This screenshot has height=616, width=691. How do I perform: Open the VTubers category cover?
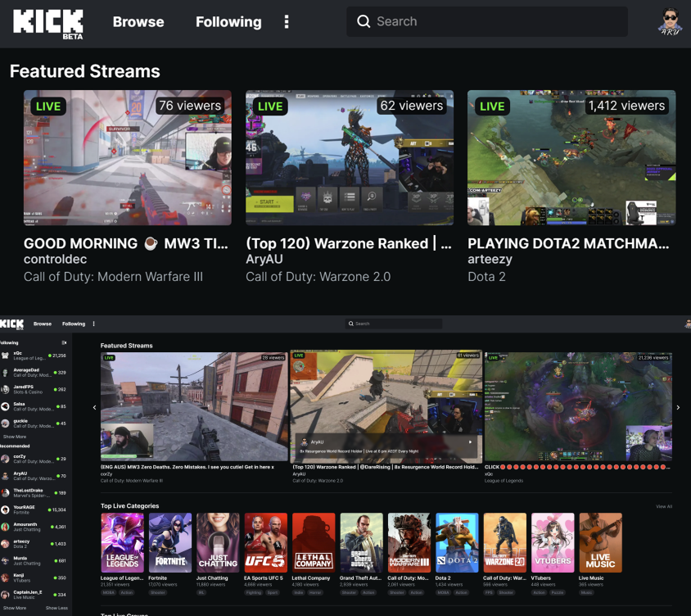point(553,543)
